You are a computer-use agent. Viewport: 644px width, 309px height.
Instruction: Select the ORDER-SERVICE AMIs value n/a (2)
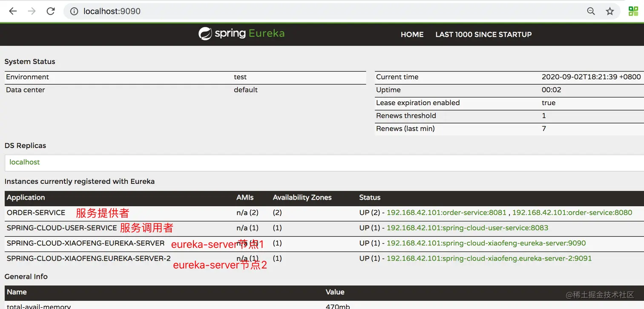pyautogui.click(x=247, y=212)
